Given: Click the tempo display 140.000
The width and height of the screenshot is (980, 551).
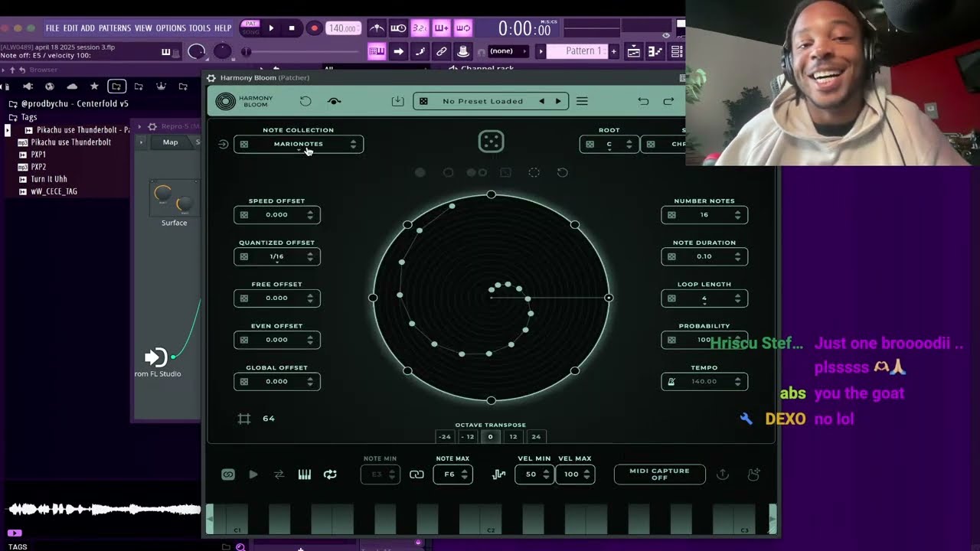Looking at the screenshot, I should point(343,28).
